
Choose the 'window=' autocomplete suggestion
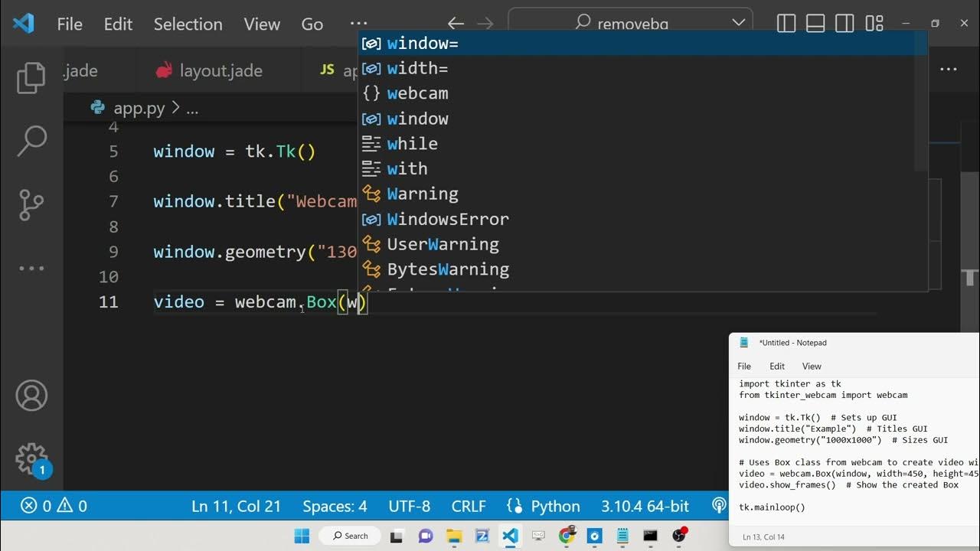(x=423, y=44)
